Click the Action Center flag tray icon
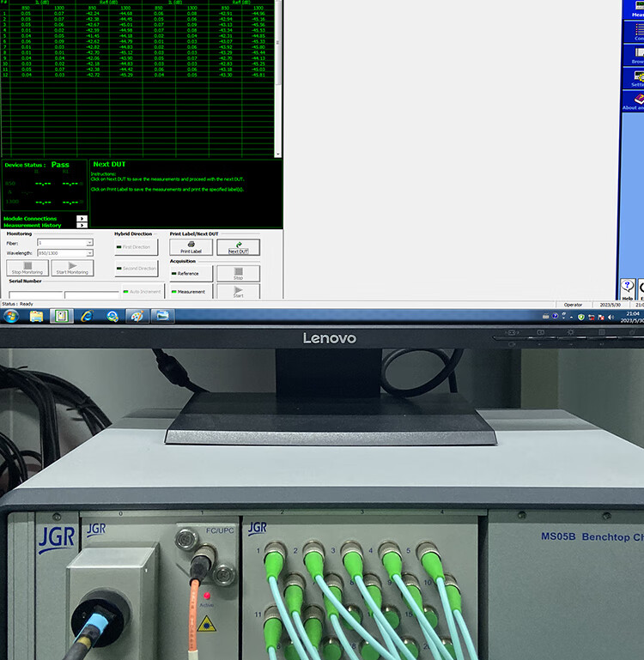Screen dimensions: 644x660 point(601,317)
